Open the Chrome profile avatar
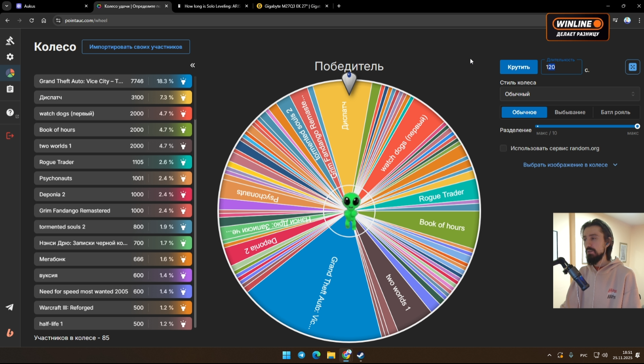The height and width of the screenshot is (364, 644). pyautogui.click(x=627, y=20)
